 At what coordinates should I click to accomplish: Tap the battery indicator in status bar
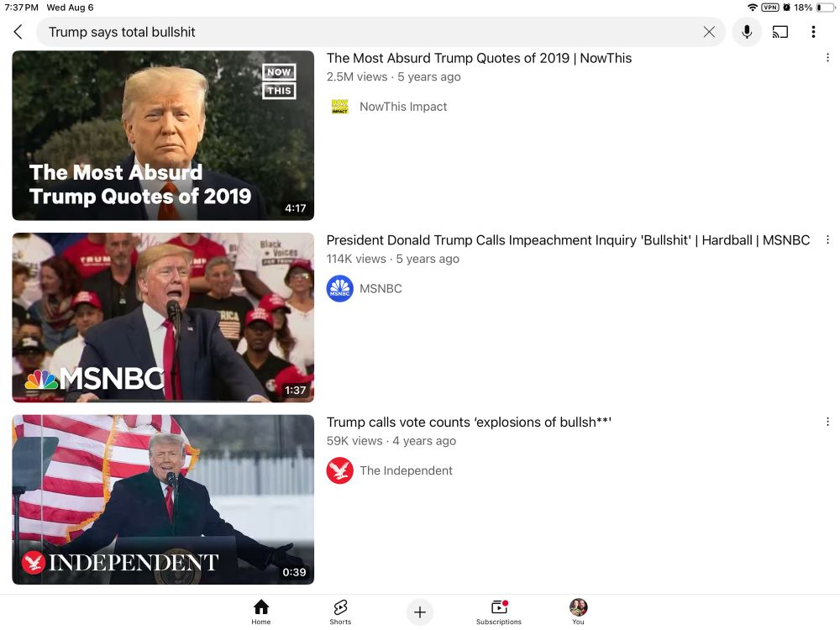coord(825,8)
